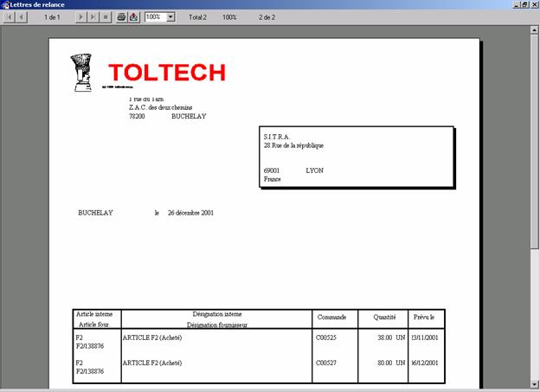Image resolution: width=540 pixels, height=392 pixels.
Task: Click order number C00525
Action: point(326,337)
